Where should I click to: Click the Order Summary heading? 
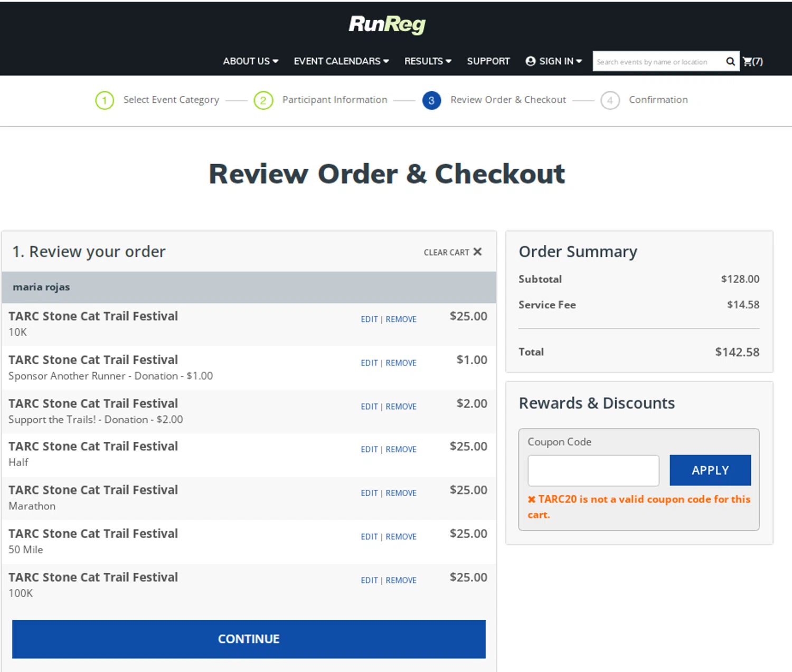(578, 252)
